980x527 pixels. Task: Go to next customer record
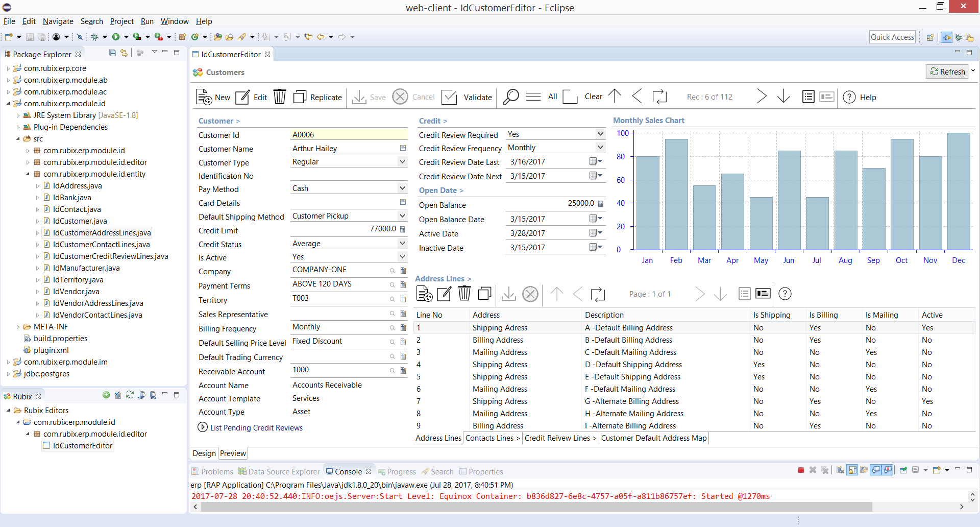[x=762, y=96]
